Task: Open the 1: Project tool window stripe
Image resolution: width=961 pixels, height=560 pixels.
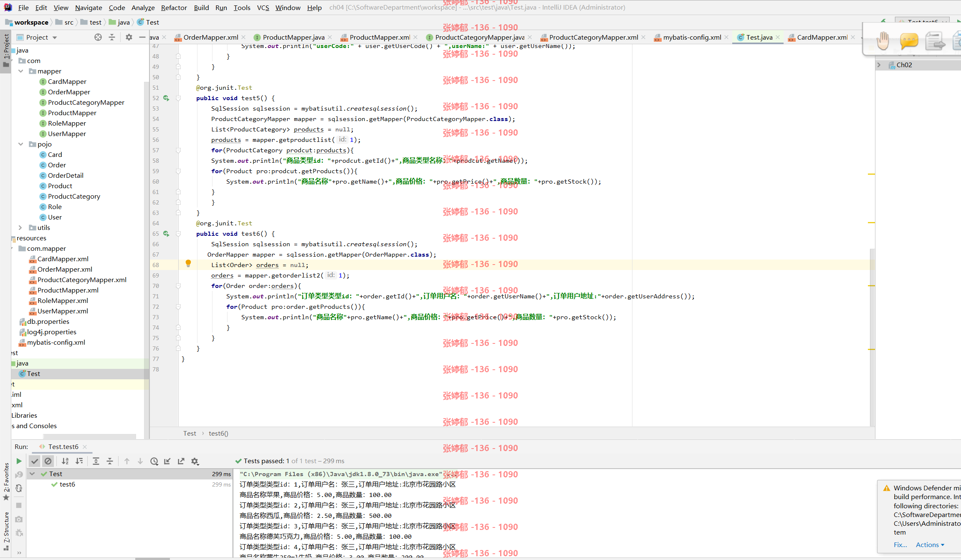Action: click(6, 51)
